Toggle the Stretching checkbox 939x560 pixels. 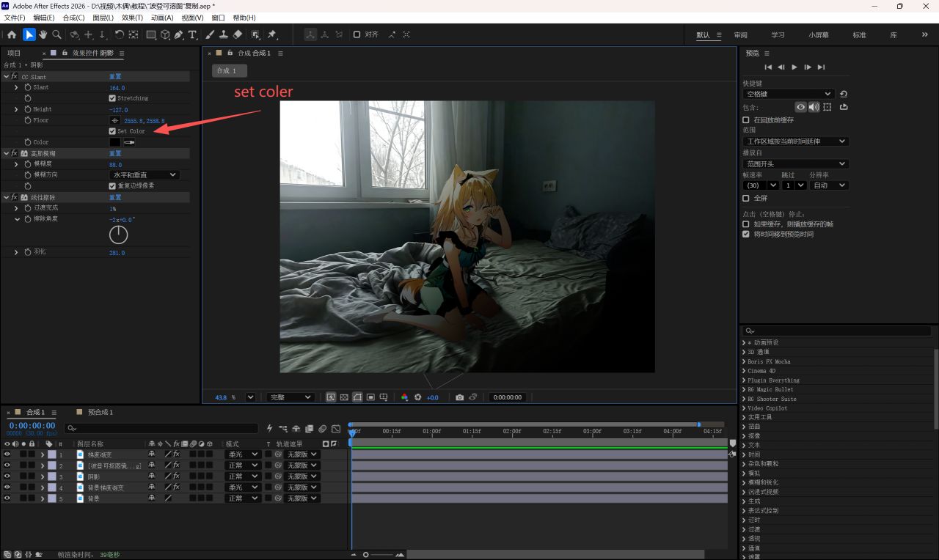pyautogui.click(x=112, y=98)
